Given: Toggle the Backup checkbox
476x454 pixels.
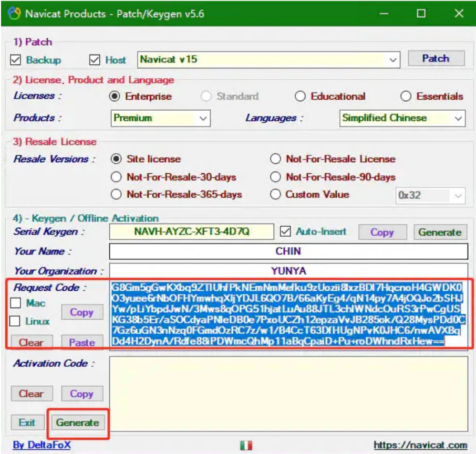Looking at the screenshot, I should click(15, 60).
